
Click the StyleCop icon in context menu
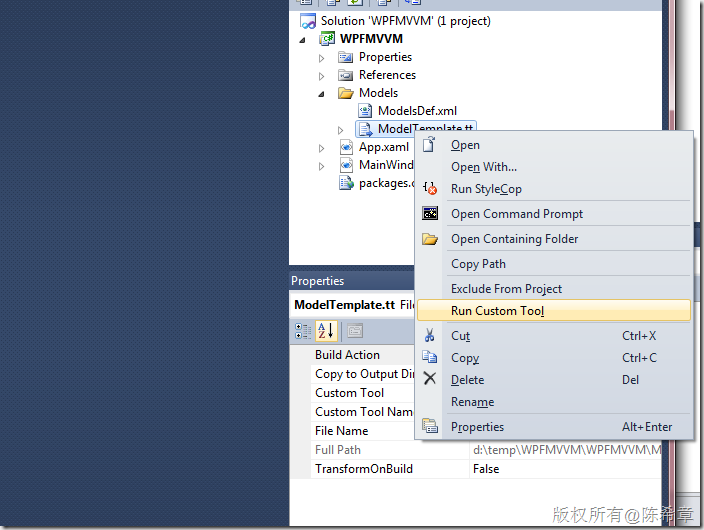pos(430,188)
